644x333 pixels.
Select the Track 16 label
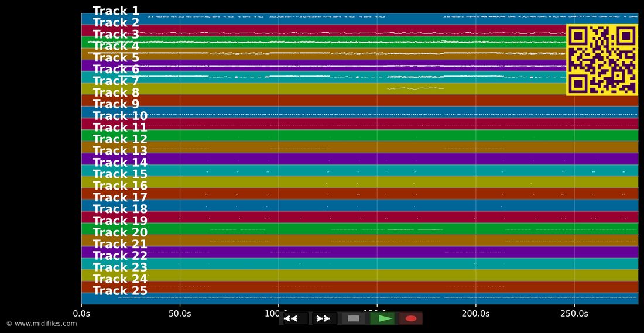click(x=120, y=186)
